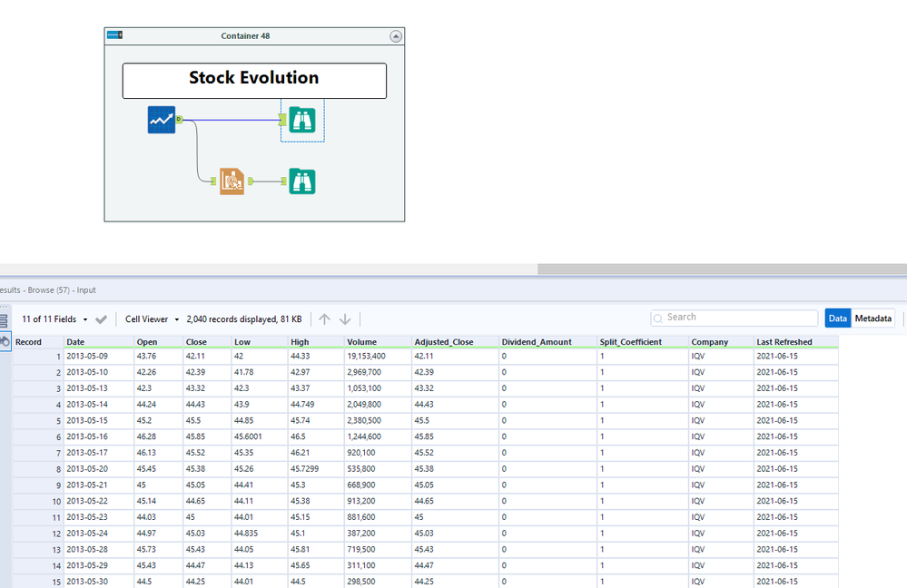Select the upper Browse binoculars tool
The height and width of the screenshot is (588, 907).
(x=301, y=120)
